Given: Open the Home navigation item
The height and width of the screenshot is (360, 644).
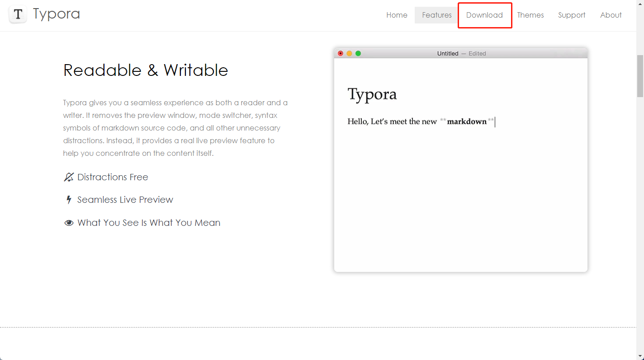Looking at the screenshot, I should 397,15.
